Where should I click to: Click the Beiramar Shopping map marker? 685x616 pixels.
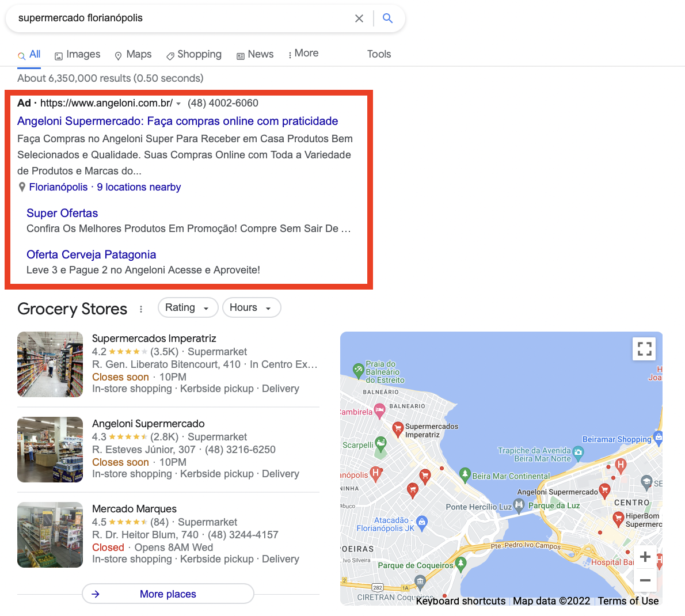pos(658,438)
